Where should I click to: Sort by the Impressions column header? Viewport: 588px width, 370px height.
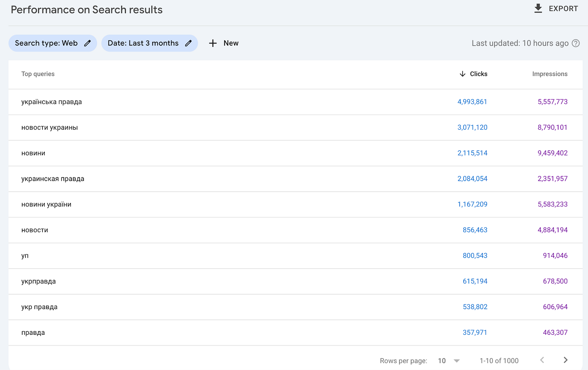pyautogui.click(x=550, y=74)
